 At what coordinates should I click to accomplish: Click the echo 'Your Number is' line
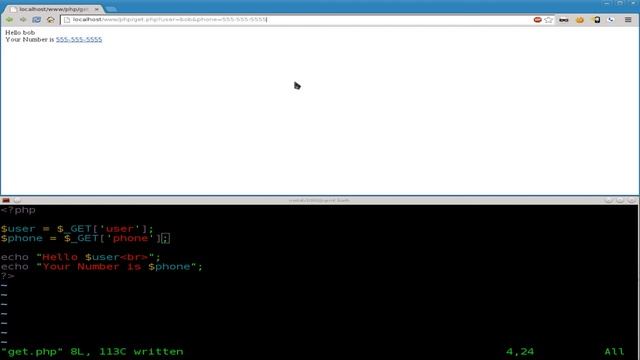(x=102, y=267)
